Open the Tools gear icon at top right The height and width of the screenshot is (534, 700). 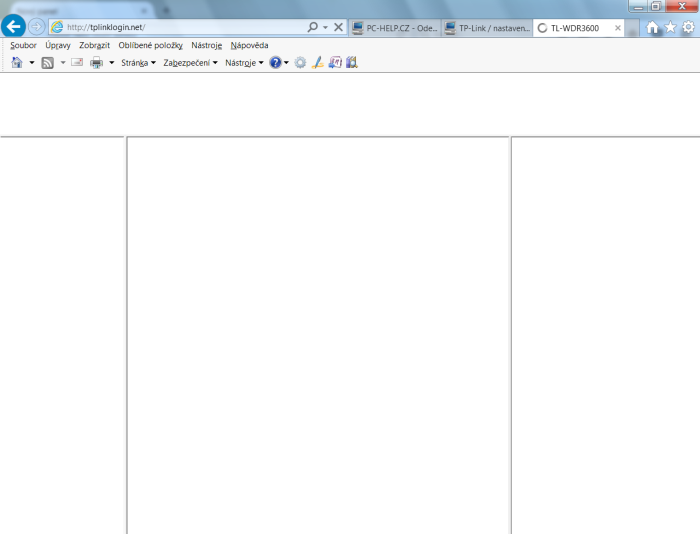(688, 28)
